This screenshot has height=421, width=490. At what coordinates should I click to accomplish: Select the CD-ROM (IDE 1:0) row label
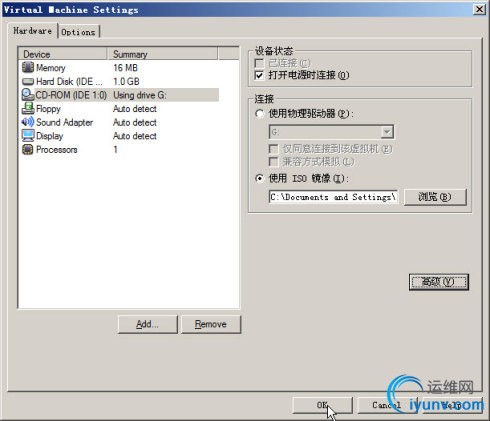71,95
